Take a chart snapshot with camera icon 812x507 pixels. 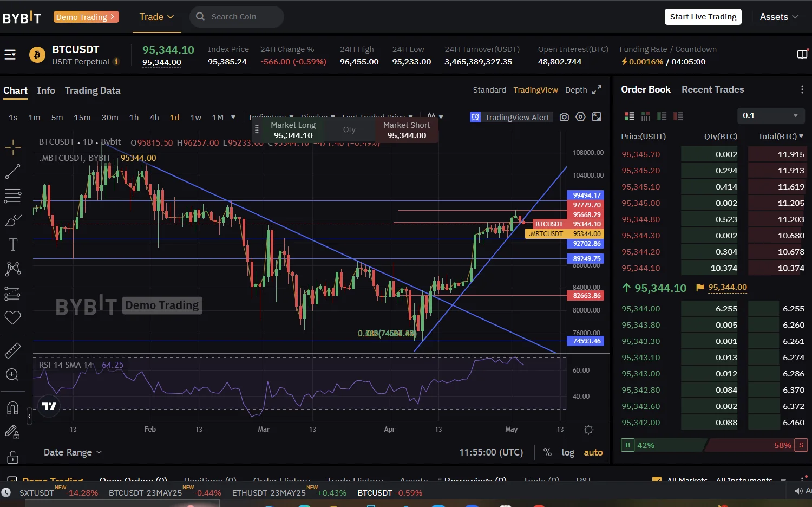coord(564,117)
